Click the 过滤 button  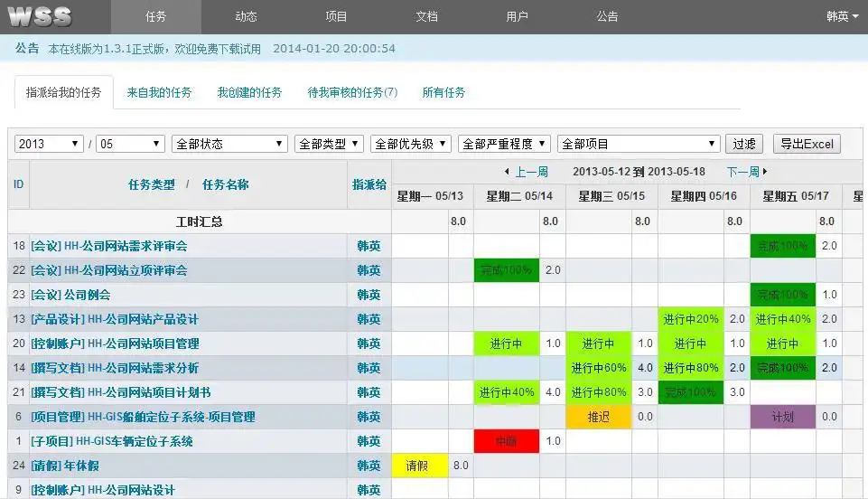point(744,144)
